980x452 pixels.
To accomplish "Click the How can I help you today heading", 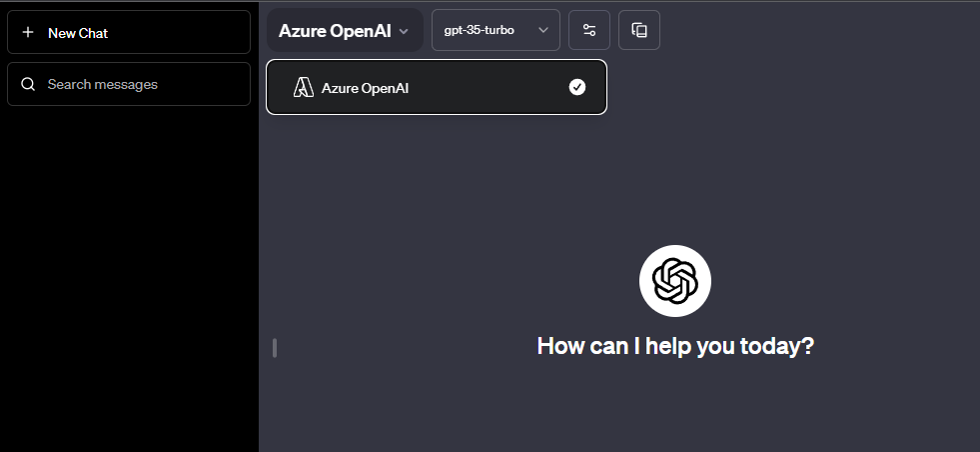I will [675, 346].
